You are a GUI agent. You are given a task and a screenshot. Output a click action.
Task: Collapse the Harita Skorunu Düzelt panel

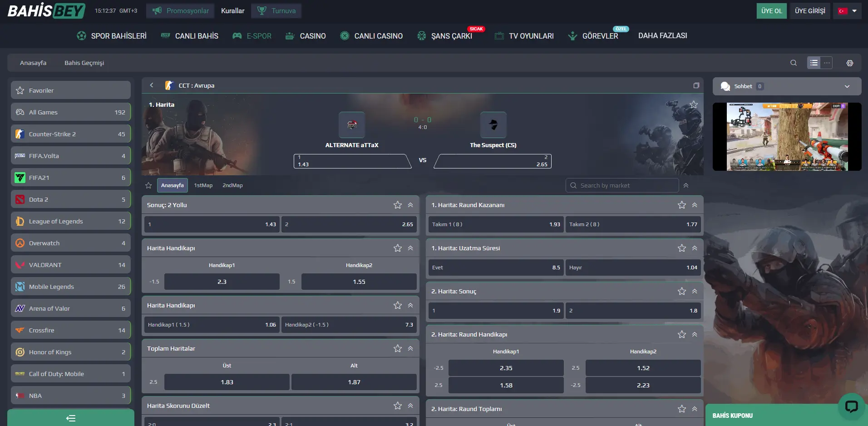coord(410,406)
